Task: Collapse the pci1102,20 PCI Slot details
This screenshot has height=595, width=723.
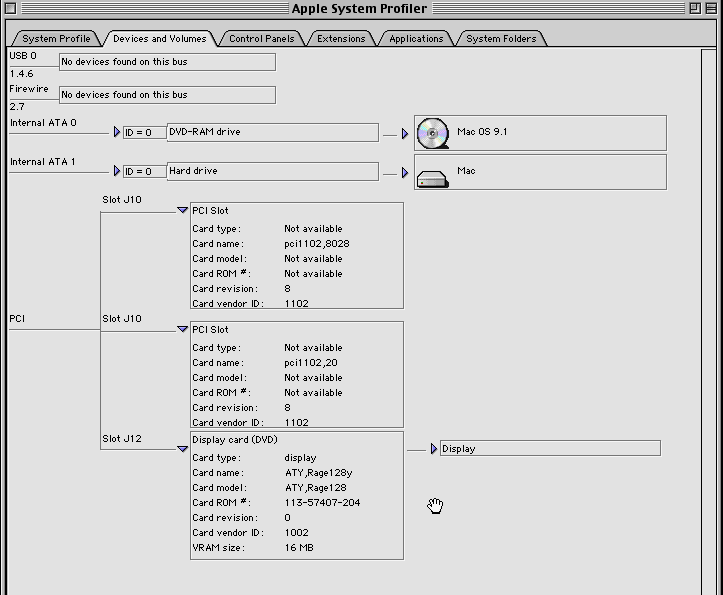Action: point(183,329)
